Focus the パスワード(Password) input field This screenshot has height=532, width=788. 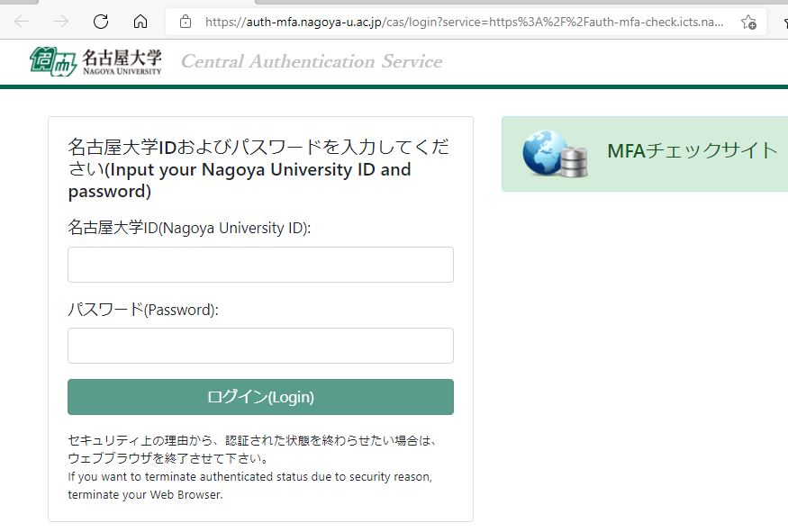(x=260, y=346)
